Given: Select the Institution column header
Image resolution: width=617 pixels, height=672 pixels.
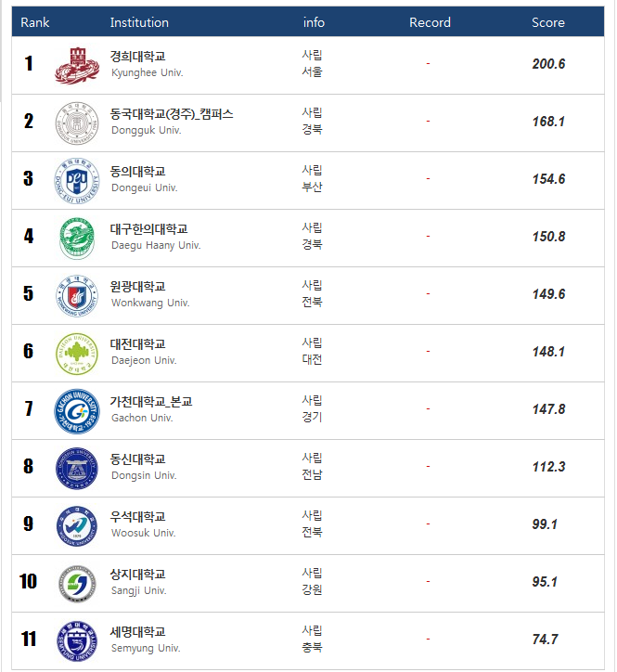Looking at the screenshot, I should (x=139, y=22).
